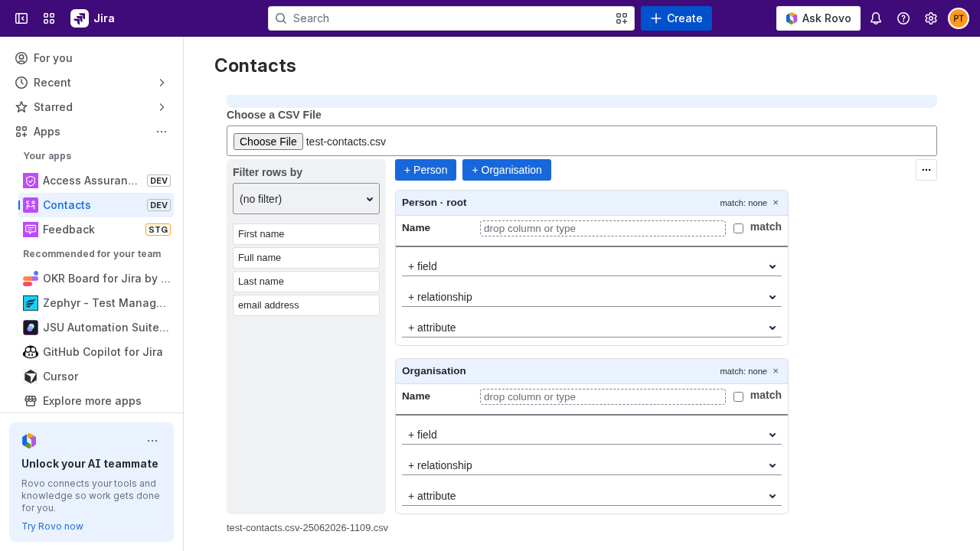Open the app switcher grid icon
This screenshot has height=551, width=980.
point(49,18)
